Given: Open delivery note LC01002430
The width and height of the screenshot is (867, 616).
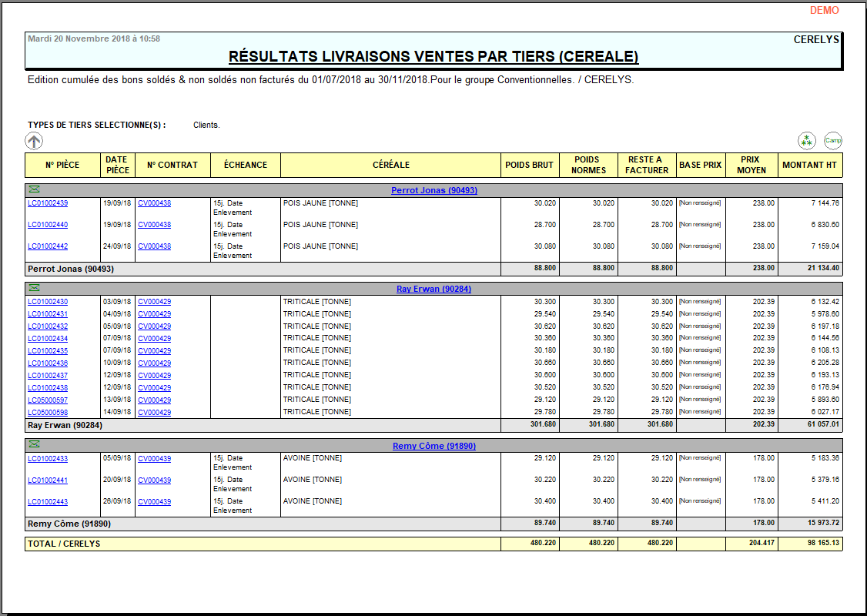Looking at the screenshot, I should (48, 302).
